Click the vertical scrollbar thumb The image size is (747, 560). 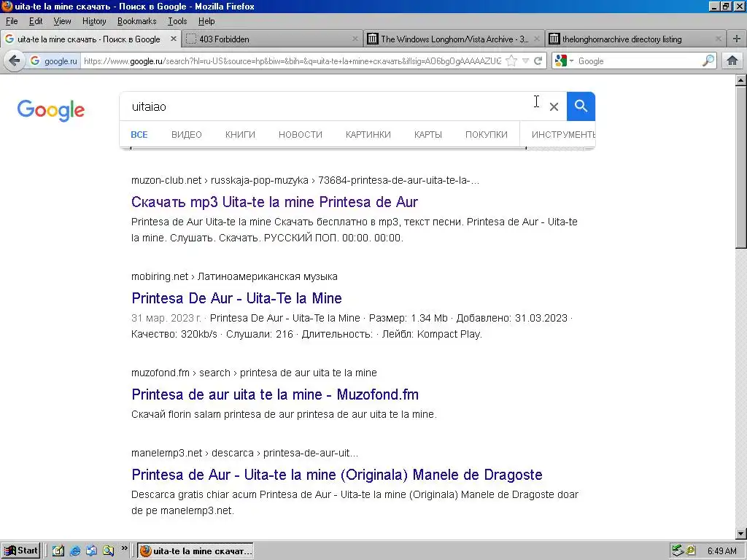click(x=741, y=167)
